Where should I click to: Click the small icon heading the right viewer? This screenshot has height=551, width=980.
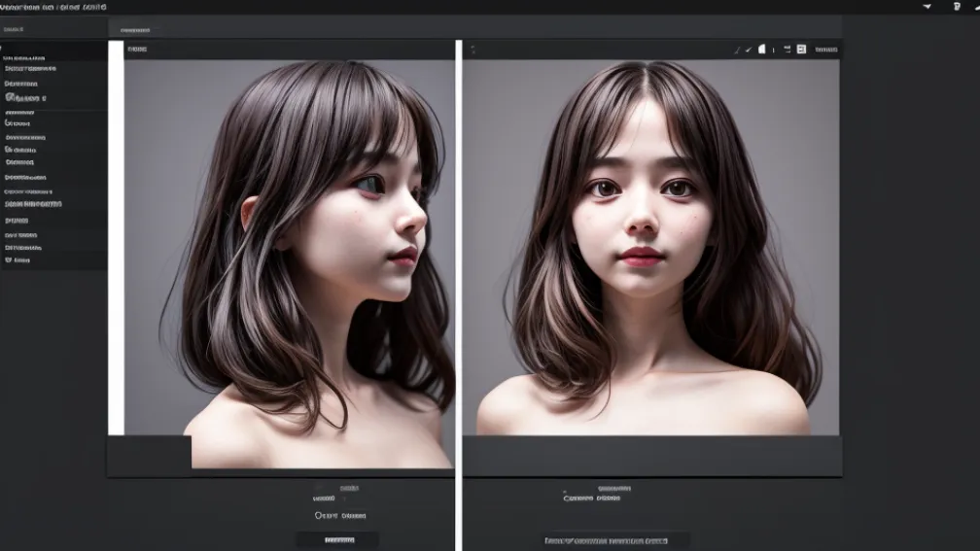[472, 49]
